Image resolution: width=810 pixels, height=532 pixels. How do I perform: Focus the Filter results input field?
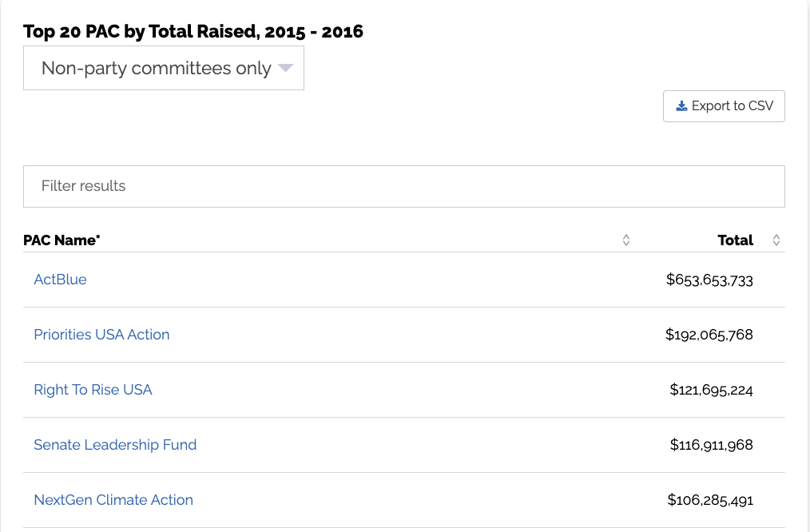[x=404, y=186]
